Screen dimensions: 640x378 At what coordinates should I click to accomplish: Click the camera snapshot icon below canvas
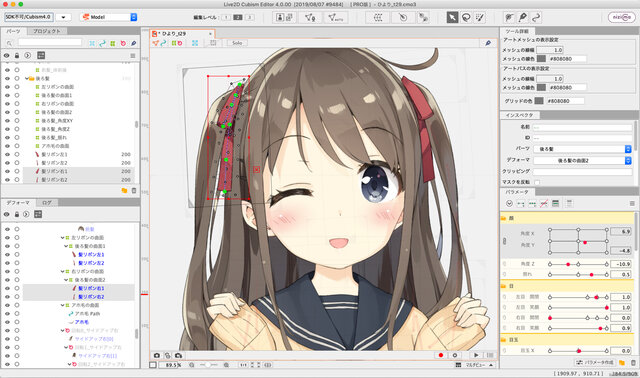click(157, 356)
